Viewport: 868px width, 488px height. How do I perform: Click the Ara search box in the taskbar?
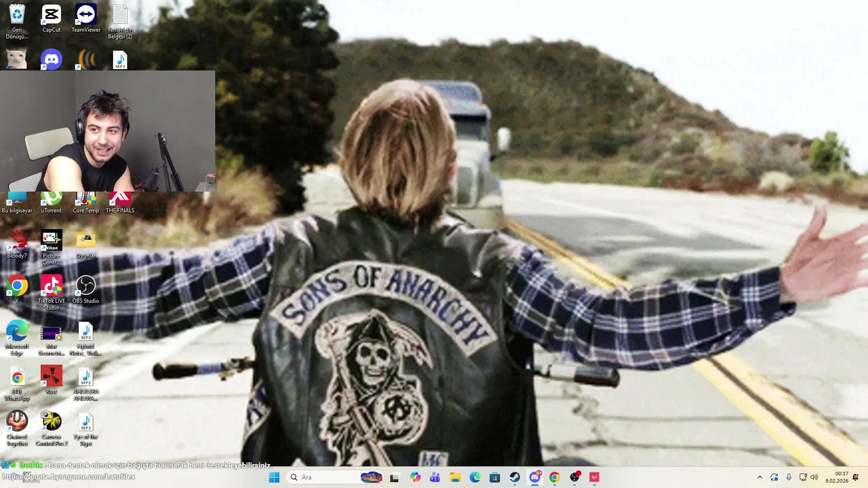[335, 477]
